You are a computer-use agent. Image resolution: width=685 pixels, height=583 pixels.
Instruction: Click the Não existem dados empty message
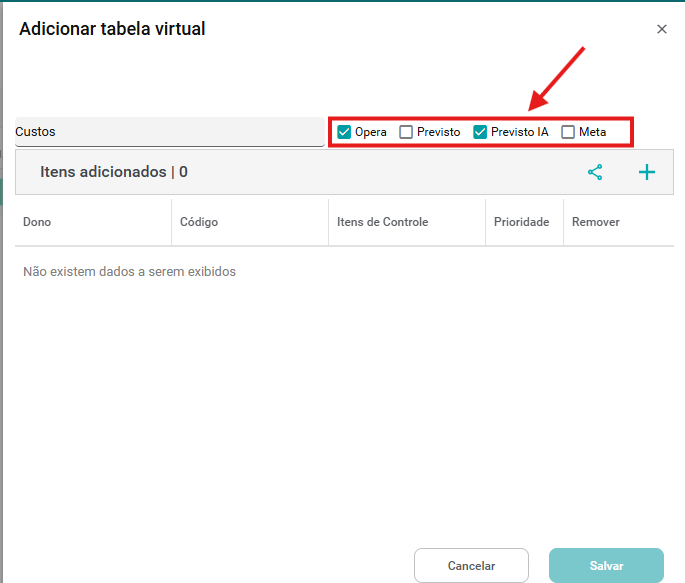(x=129, y=271)
